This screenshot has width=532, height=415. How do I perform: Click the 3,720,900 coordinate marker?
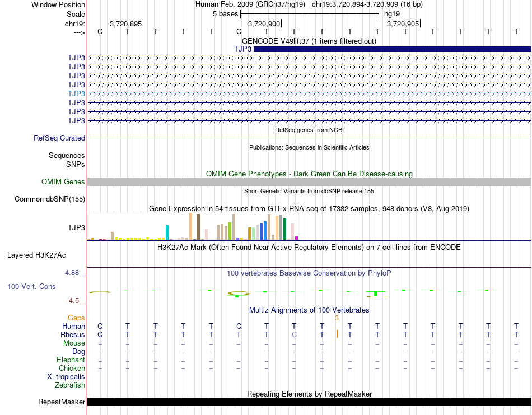click(264, 24)
